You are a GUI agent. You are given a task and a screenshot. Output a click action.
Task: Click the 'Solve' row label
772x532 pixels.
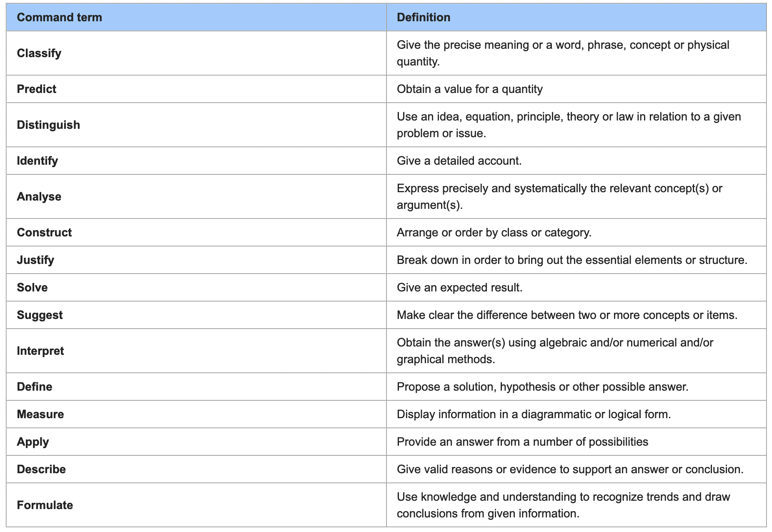click(32, 288)
